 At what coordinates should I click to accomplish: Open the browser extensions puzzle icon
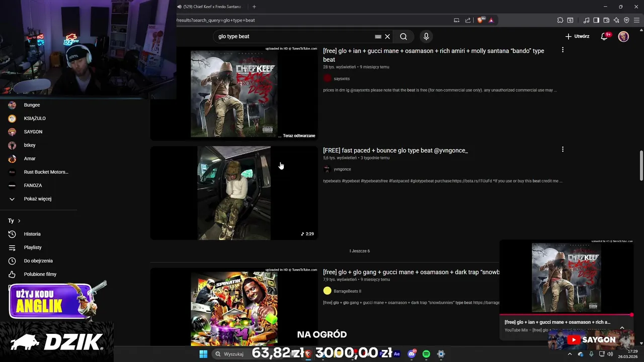[560, 20]
